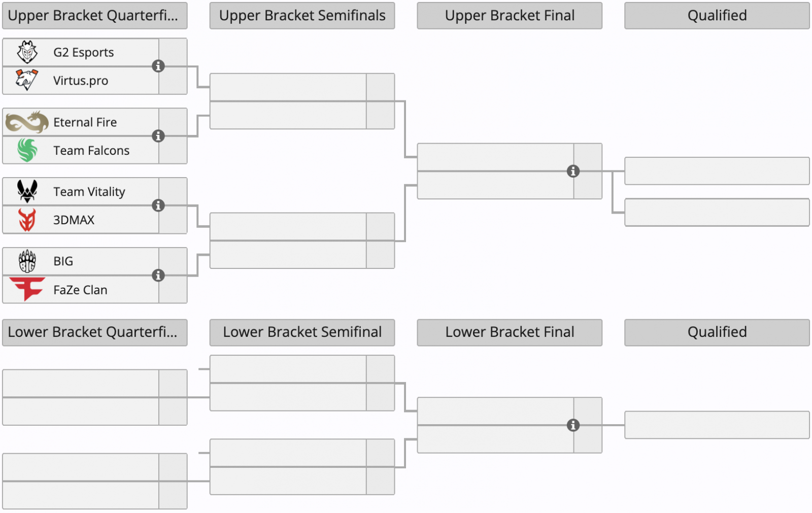This screenshot has height=513, width=812.
Task: Click the Upper Bracket Final header
Action: tap(510, 16)
